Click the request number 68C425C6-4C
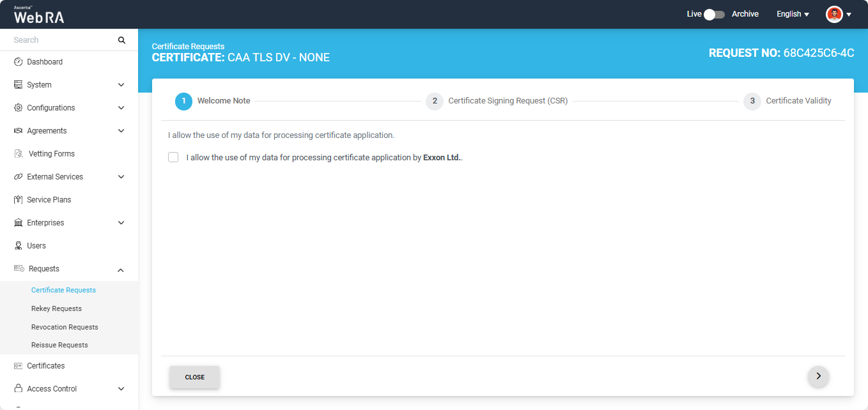 point(819,53)
